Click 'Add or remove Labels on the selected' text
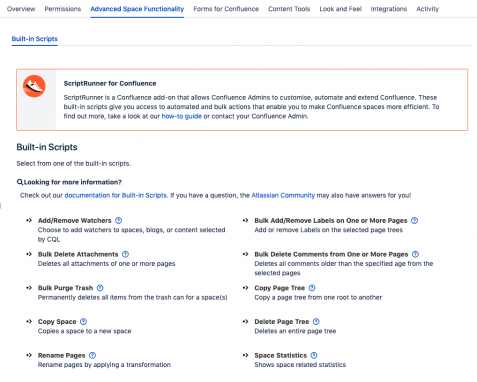The width and height of the screenshot is (477, 382). coord(329,230)
